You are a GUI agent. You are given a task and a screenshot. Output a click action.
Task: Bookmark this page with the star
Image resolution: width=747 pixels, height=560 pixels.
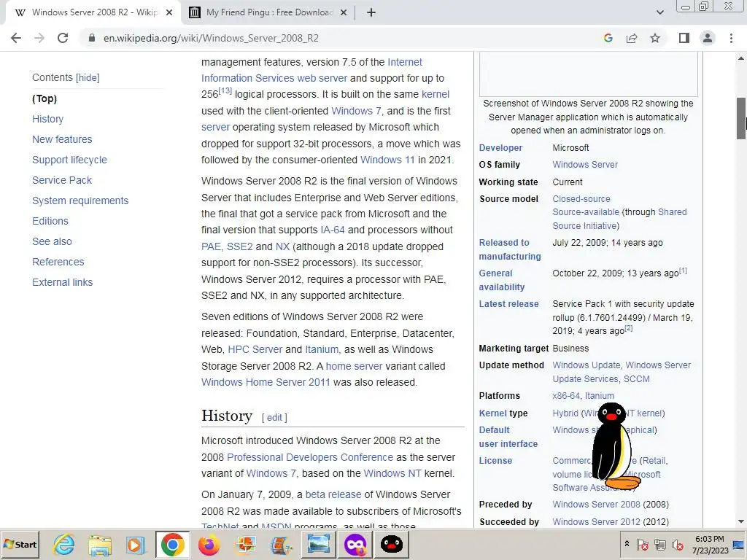655,38
